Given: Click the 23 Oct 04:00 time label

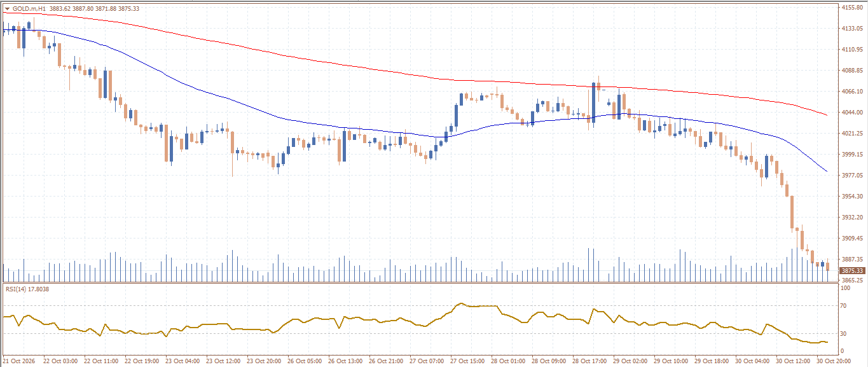Looking at the screenshot, I should 183,361.
